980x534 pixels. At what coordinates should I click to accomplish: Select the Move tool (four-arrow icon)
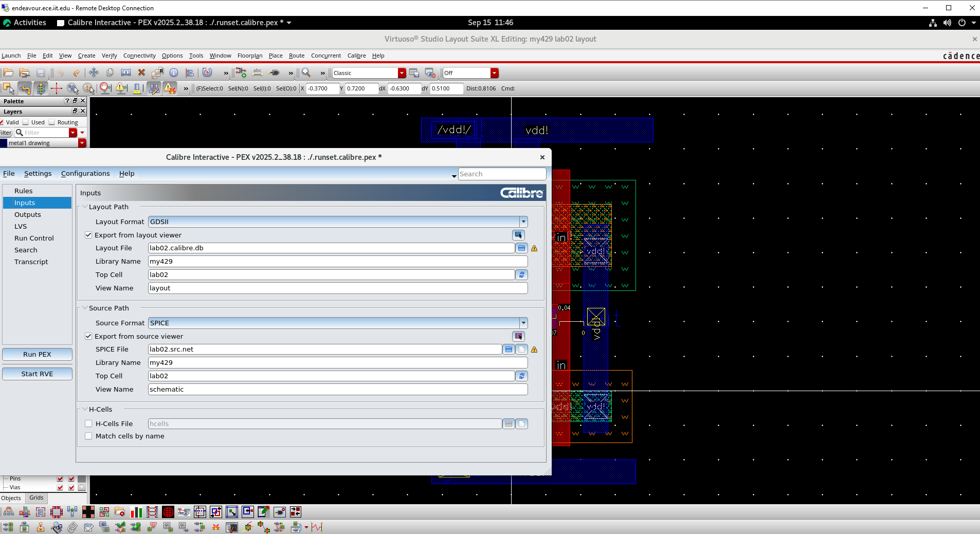coord(94,73)
